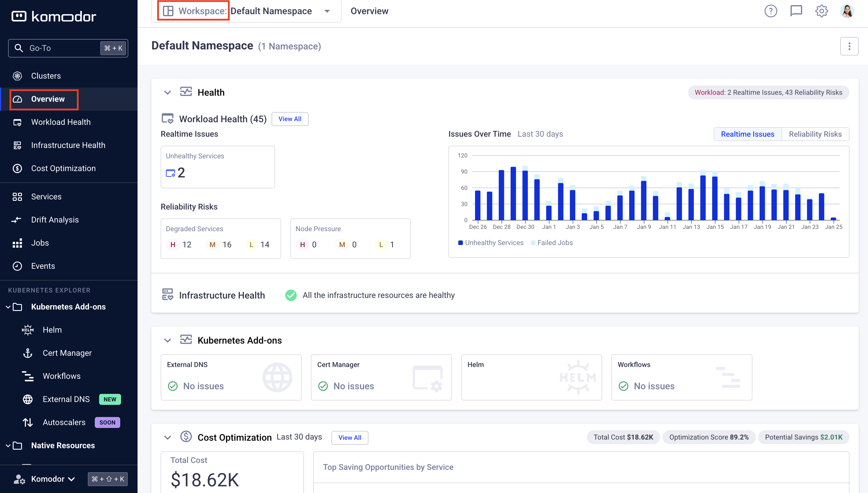The width and height of the screenshot is (868, 493).
Task: Open the help question mark icon
Action: 771,11
